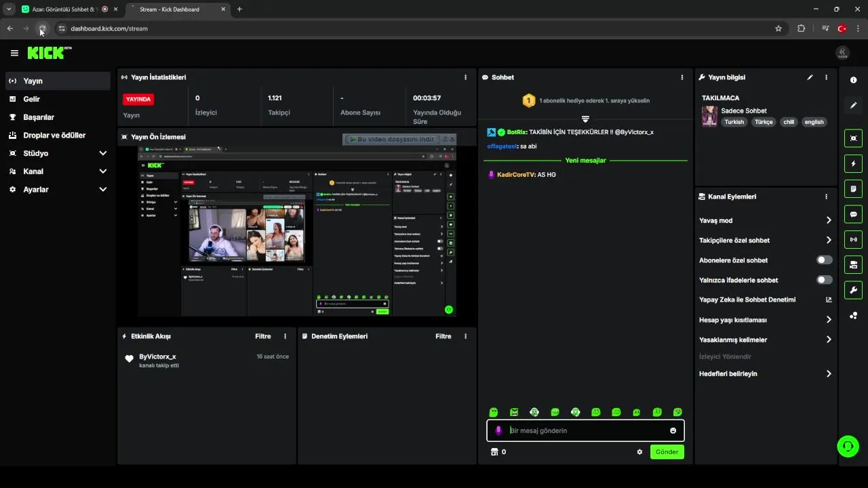The width and height of the screenshot is (868, 488).
Task: Open the green headset support button
Action: point(848,446)
